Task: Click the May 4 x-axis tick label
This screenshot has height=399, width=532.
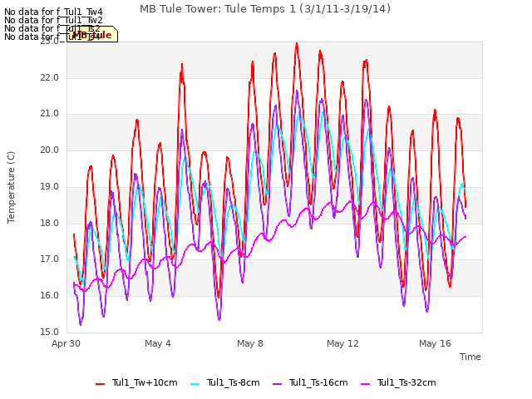Action: [158, 343]
